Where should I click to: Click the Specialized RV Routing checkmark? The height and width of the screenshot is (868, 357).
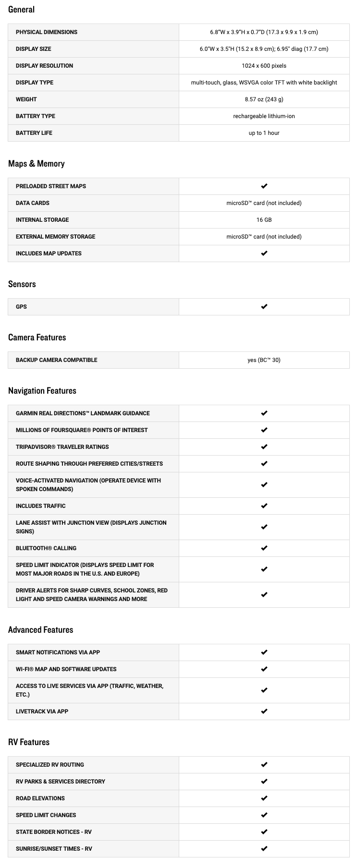[264, 765]
